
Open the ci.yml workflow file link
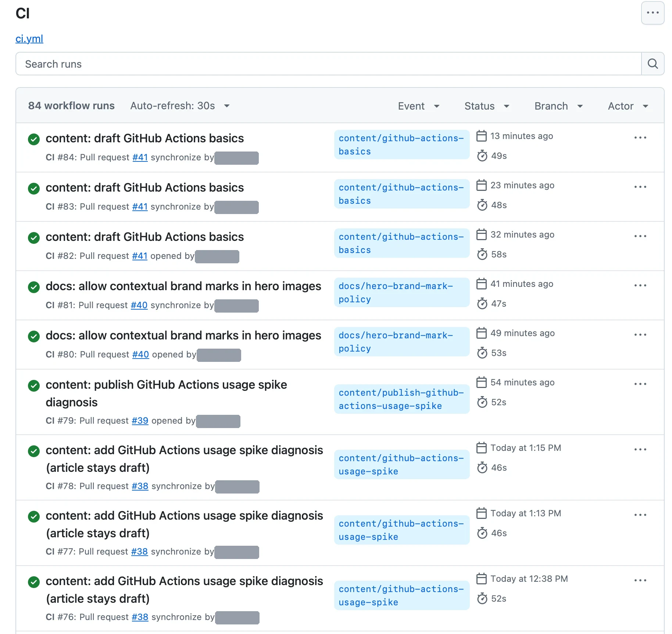29,39
